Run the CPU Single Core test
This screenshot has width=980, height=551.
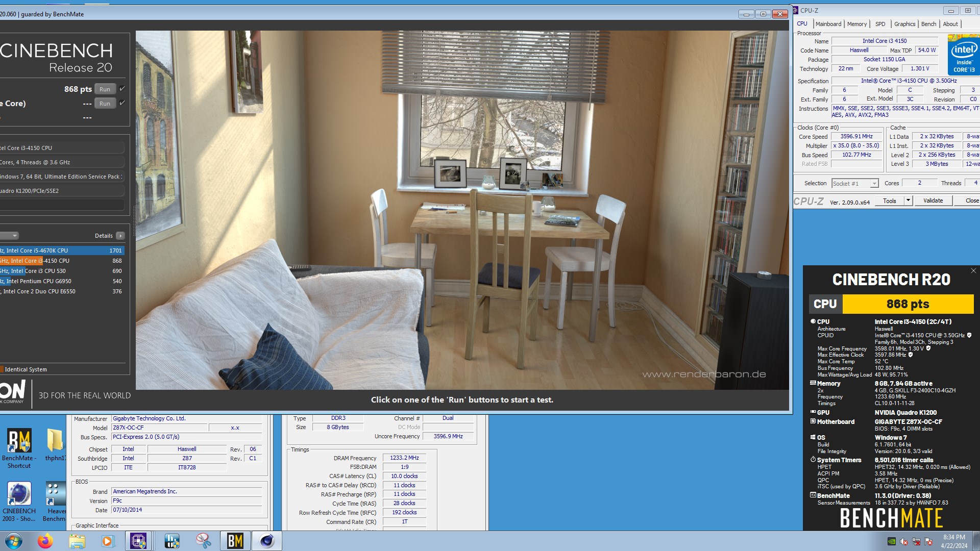105,103
